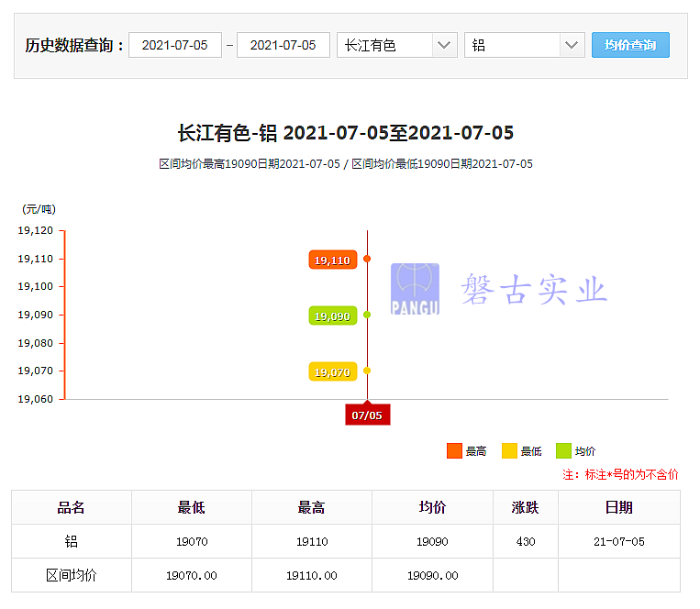Viewport: 700px width, 609px height.
Task: Click the 均价 table column header
Action: [432, 507]
